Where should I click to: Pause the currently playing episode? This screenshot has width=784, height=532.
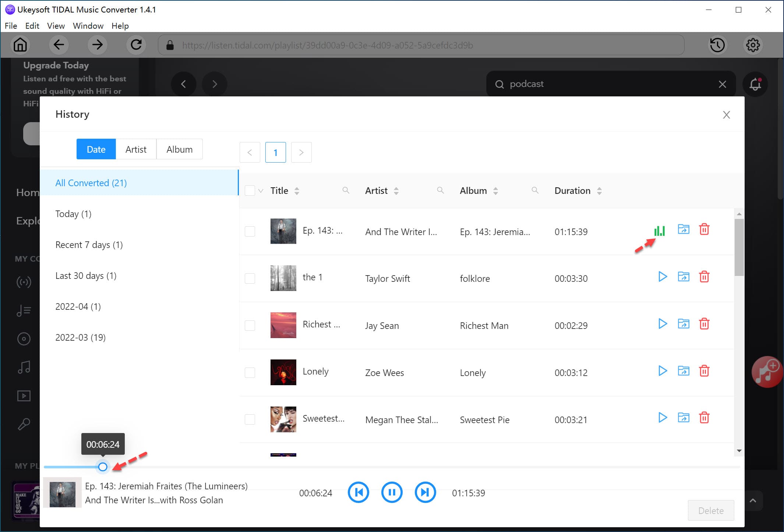coord(392,492)
